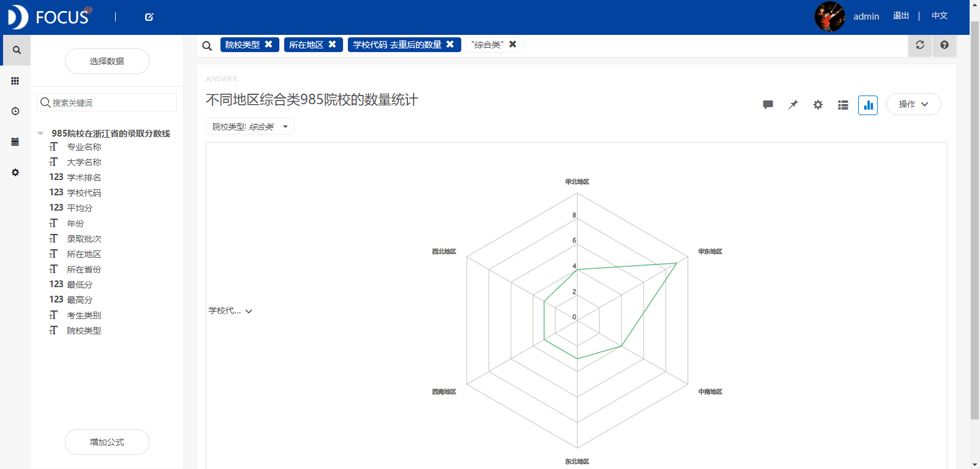
Task: Remove the 学校代码 去重后的数量 tag
Action: 450,44
